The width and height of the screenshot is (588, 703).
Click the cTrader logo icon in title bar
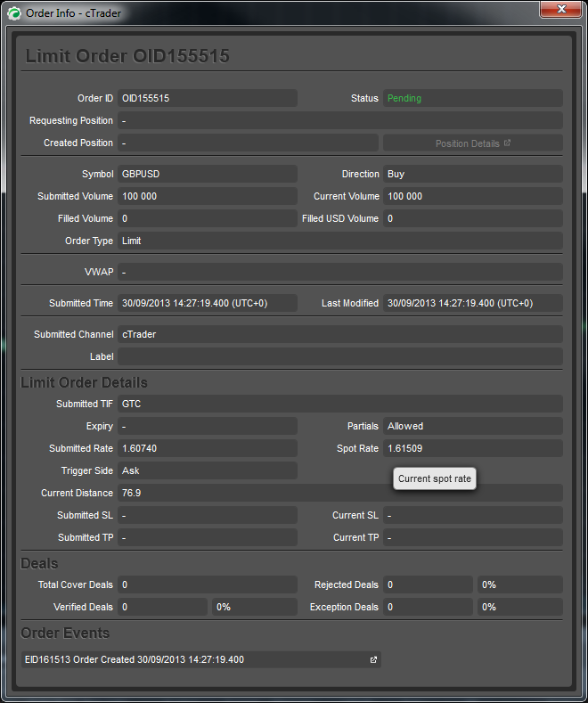14,13
